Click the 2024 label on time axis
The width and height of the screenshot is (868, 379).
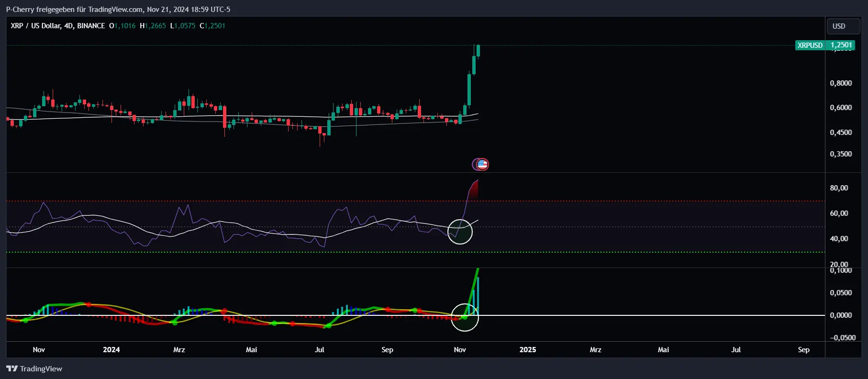coord(111,350)
